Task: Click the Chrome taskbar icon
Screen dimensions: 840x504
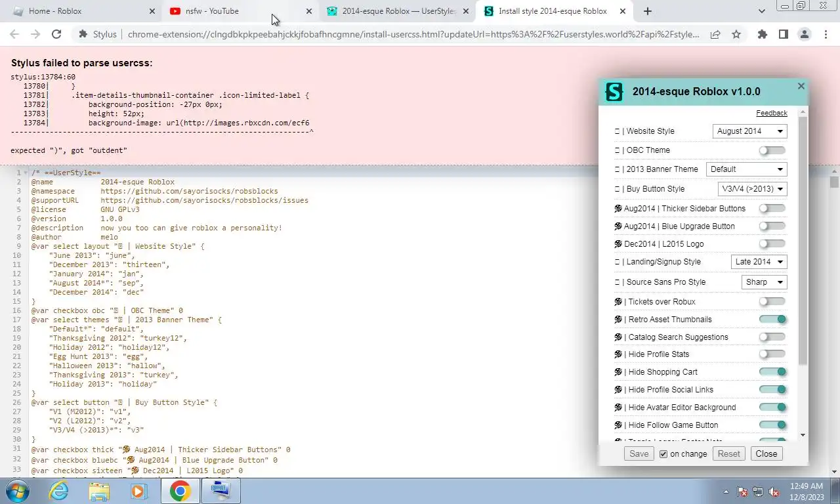Action: [180, 491]
